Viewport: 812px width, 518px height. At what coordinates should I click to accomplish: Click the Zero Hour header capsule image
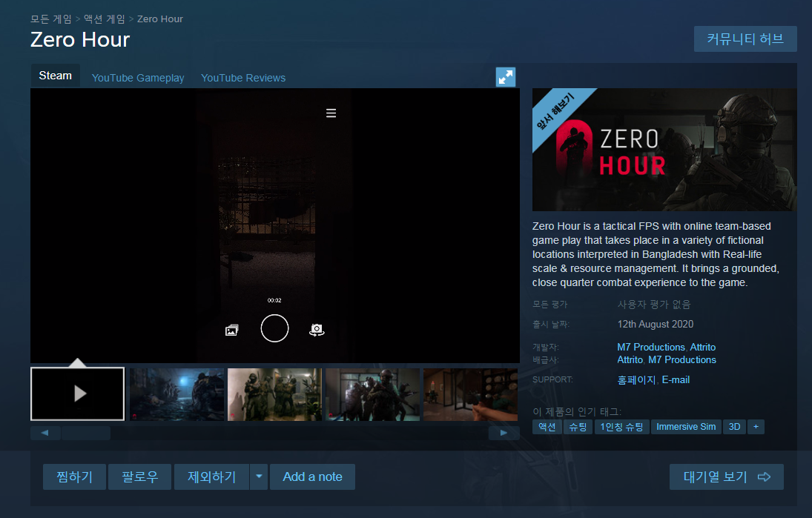tap(664, 150)
